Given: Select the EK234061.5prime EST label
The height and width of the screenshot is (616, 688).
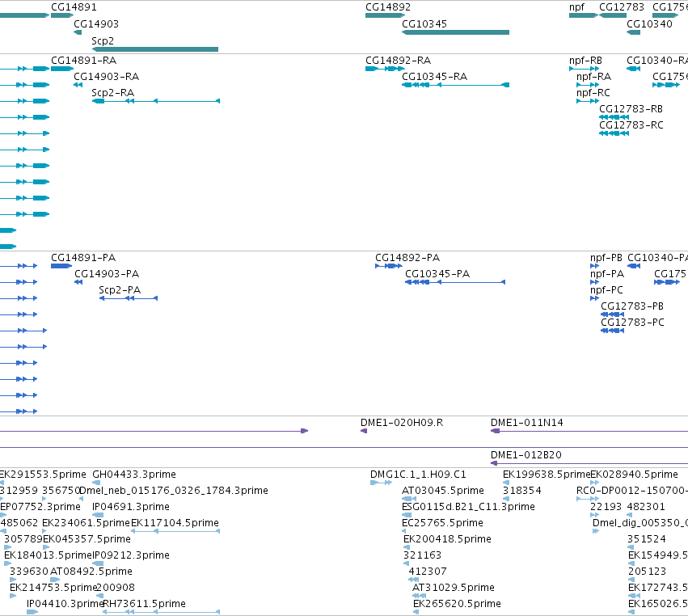Looking at the screenshot, I should click(x=86, y=523).
